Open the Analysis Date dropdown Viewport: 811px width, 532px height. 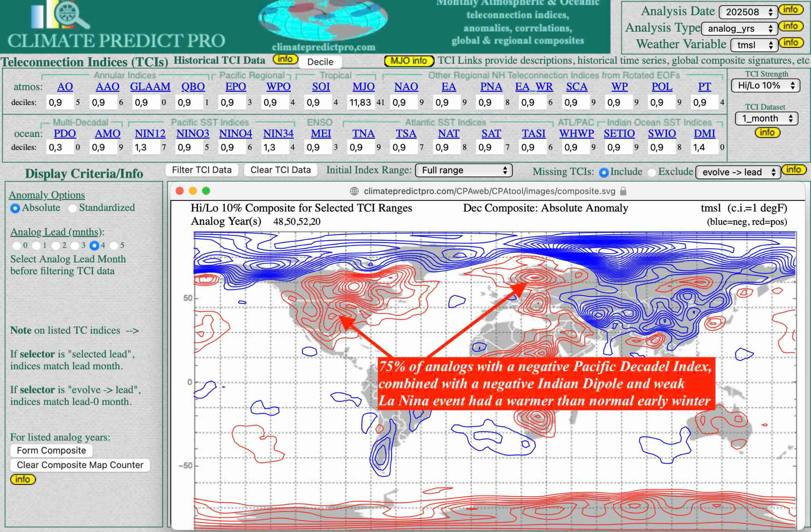coord(748,12)
